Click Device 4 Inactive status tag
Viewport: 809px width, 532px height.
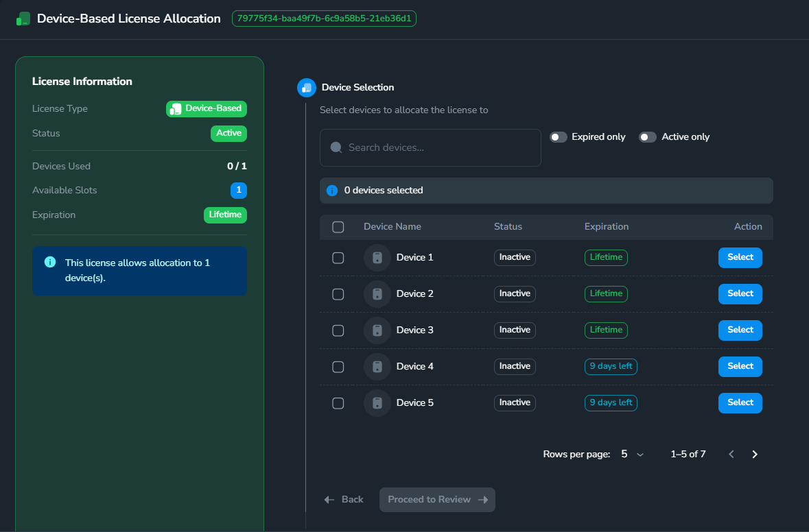[515, 367]
